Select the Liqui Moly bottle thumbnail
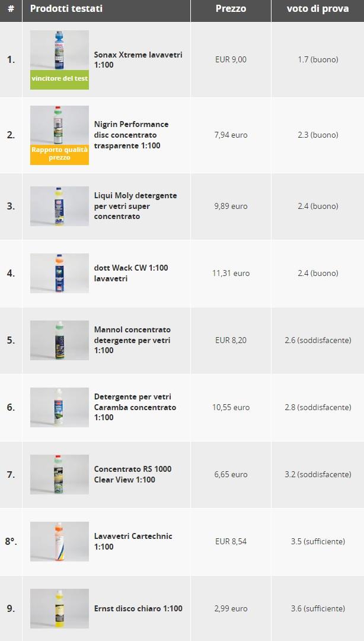The width and height of the screenshot is (364, 641). (59, 206)
